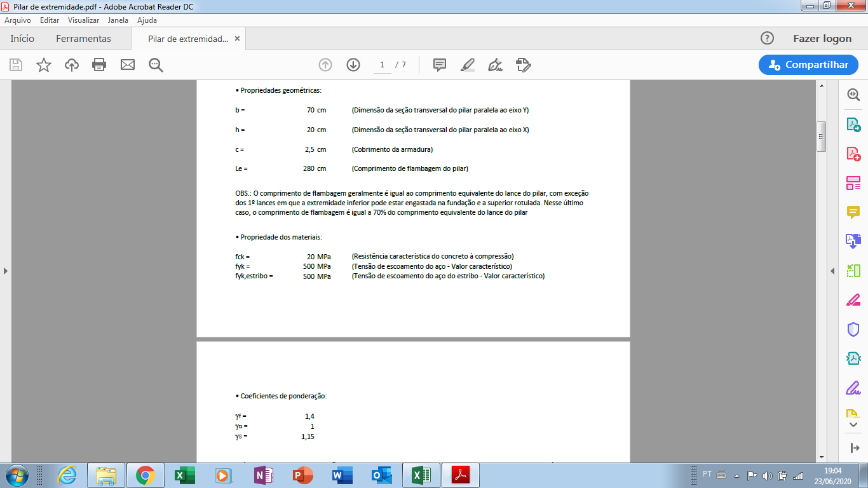Open the Create PDF tool in the right pane

click(x=853, y=154)
